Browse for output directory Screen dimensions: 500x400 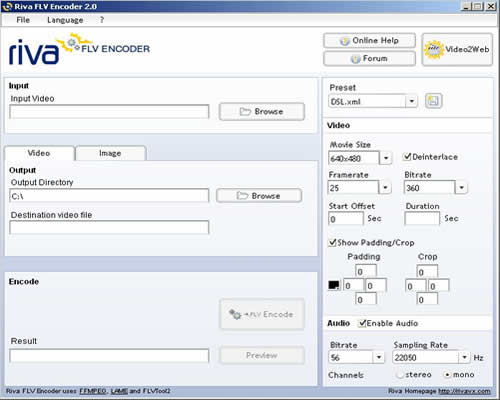pyautogui.click(x=259, y=196)
